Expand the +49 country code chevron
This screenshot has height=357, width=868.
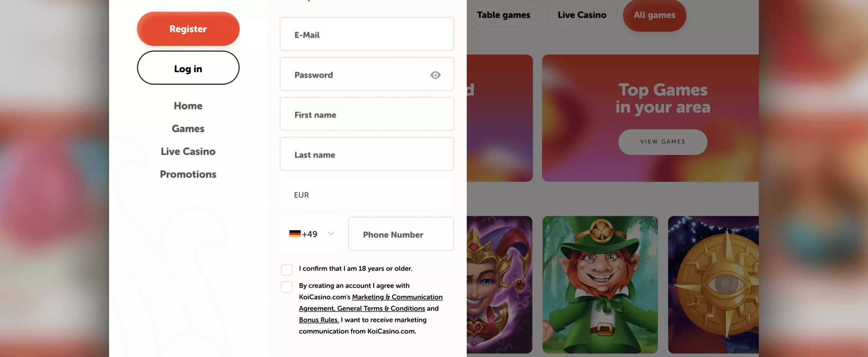click(331, 234)
